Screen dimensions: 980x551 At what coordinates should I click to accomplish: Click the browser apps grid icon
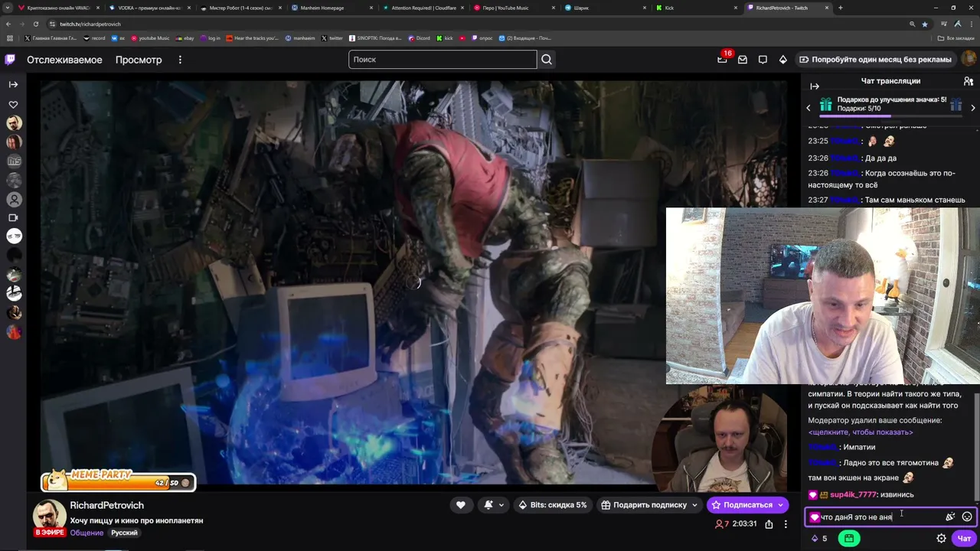[9, 38]
